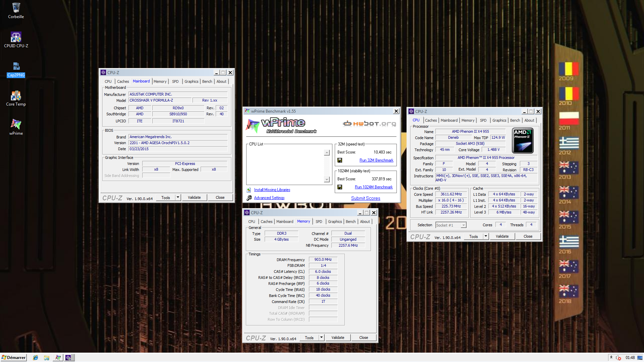Click the Core Speed value 3611.62 MHz

point(451,194)
